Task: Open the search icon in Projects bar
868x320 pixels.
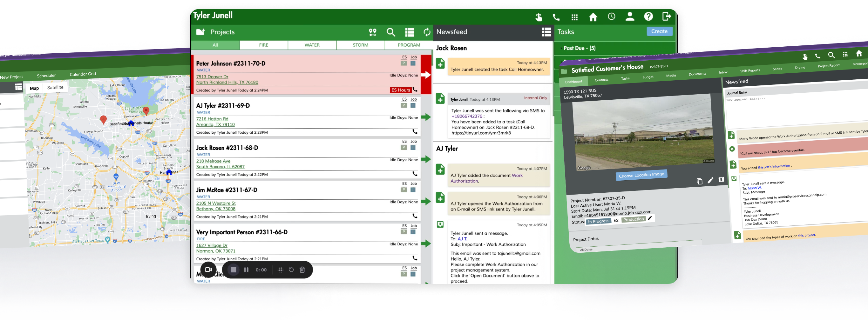Action: click(x=391, y=32)
